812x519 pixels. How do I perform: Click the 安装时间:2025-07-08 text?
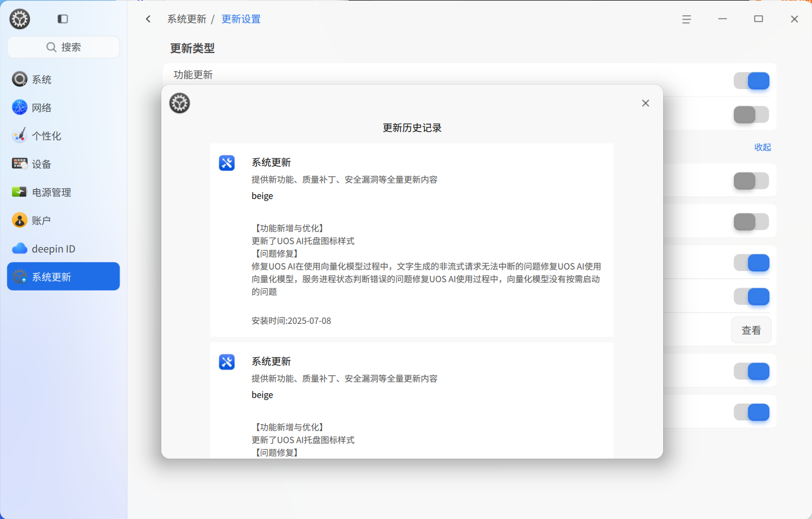(292, 321)
